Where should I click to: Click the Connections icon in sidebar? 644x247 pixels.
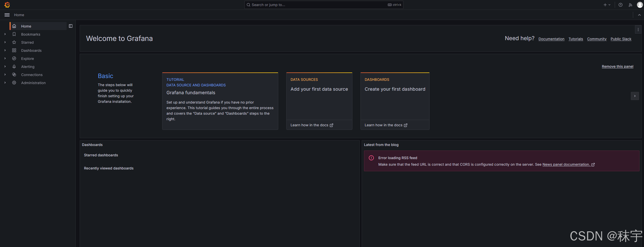click(14, 75)
